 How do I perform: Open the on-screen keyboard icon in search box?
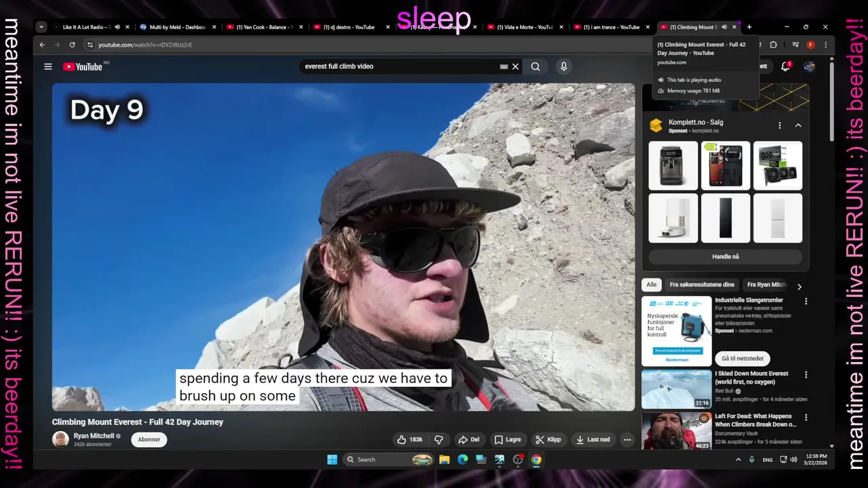click(504, 66)
